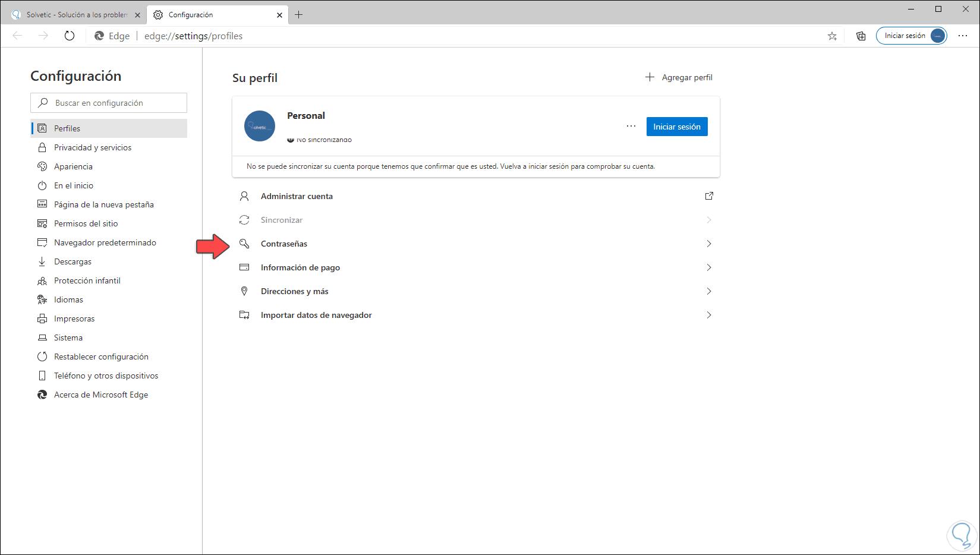Click the Personal profile more options ellipsis
Image resolution: width=980 pixels, height=555 pixels.
(631, 126)
